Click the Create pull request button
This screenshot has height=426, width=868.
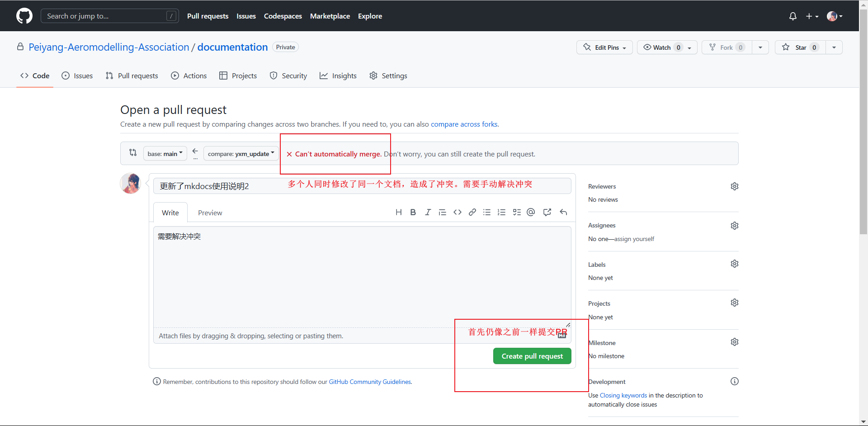[x=532, y=356]
